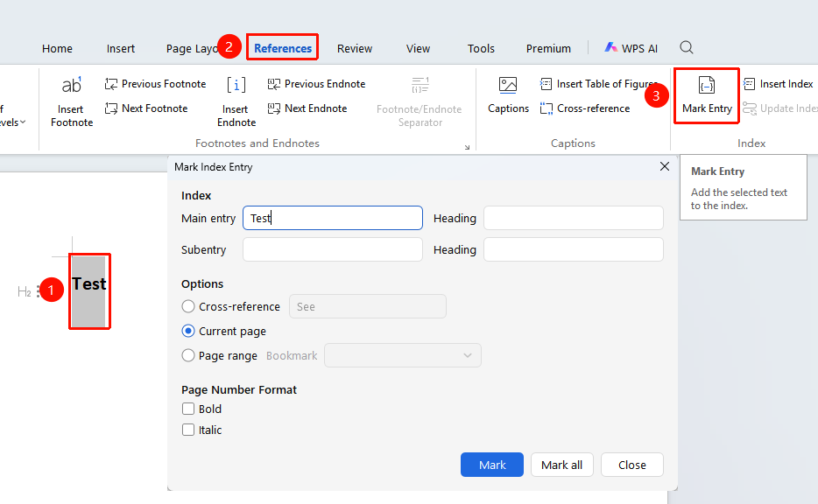This screenshot has width=818, height=504.
Task: Choose the Page range radio option
Action: (188, 355)
